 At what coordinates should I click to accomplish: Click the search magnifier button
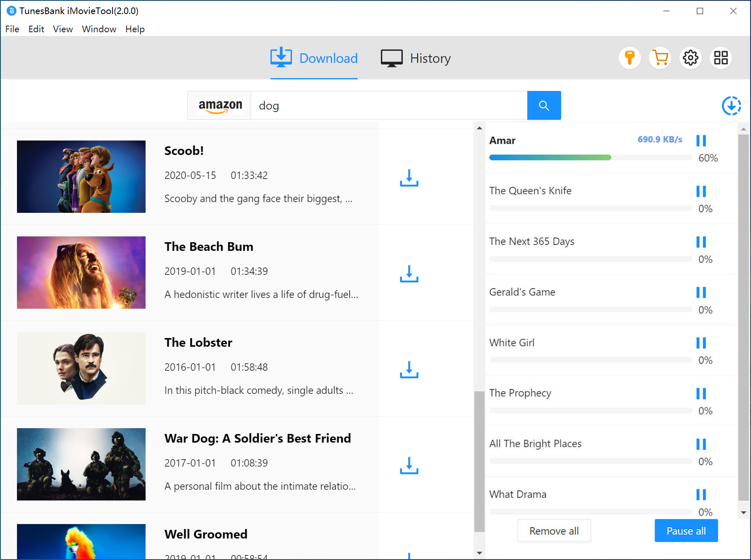coord(544,105)
